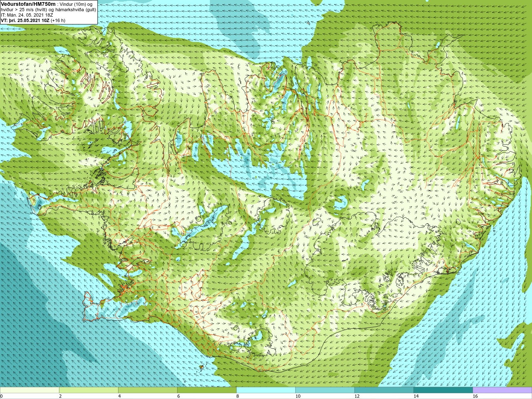Click the 'VT: þri. 25.05.2021 10Z' line
Screen dimensions: 532x399
[25, 20]
